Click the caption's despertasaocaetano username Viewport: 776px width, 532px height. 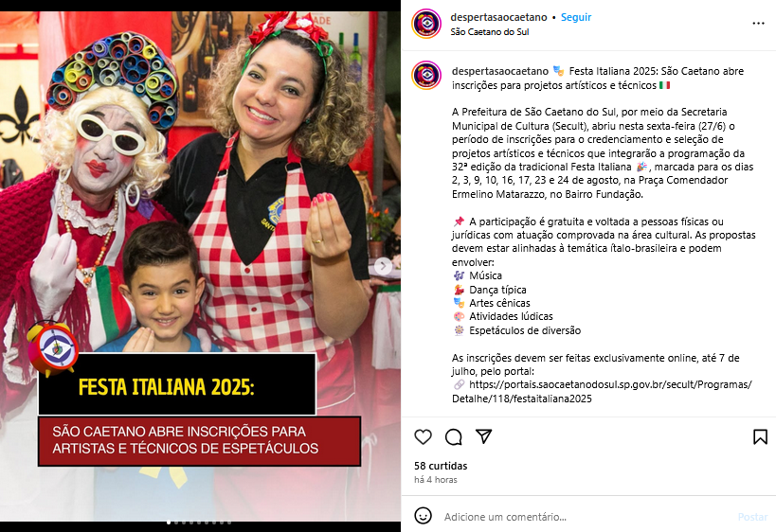[500, 71]
